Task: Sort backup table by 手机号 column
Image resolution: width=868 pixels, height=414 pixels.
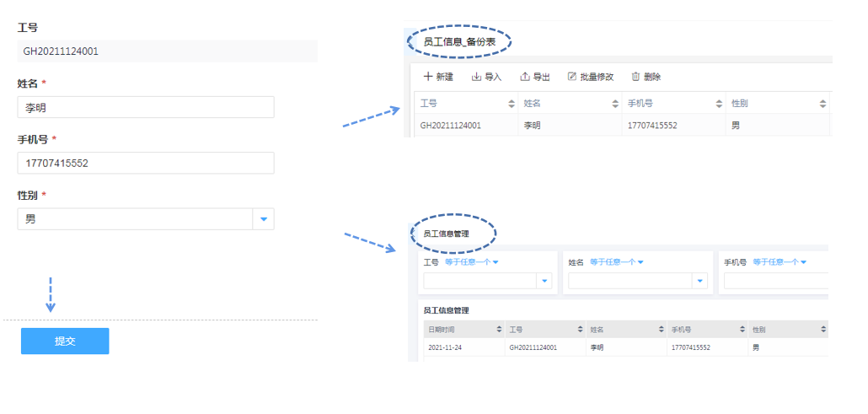Action: coord(719,104)
